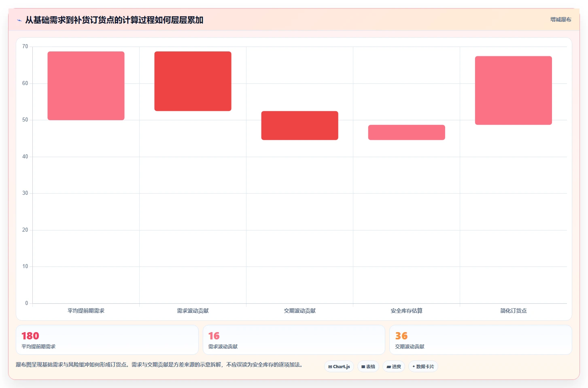Open the 16 需求波动贡献 data card
The width and height of the screenshot is (588, 388).
294,340
